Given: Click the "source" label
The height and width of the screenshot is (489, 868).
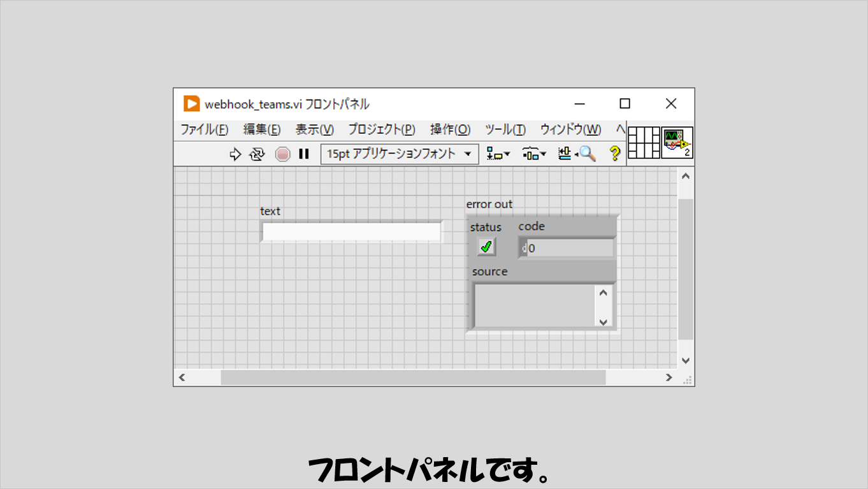Looking at the screenshot, I should (x=490, y=272).
